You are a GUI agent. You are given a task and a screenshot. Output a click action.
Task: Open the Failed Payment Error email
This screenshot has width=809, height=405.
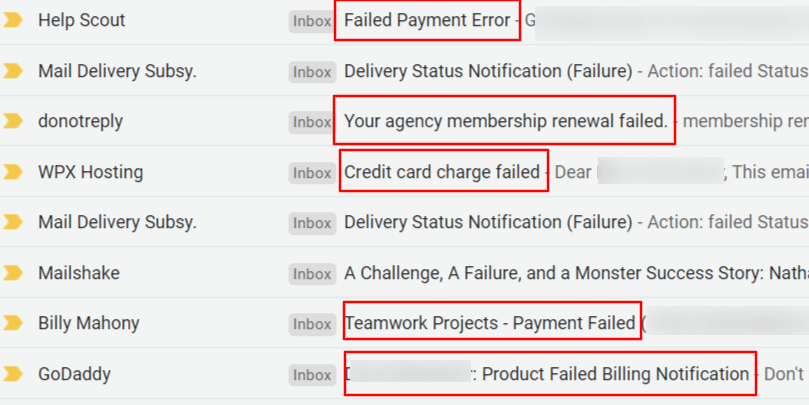(x=427, y=20)
